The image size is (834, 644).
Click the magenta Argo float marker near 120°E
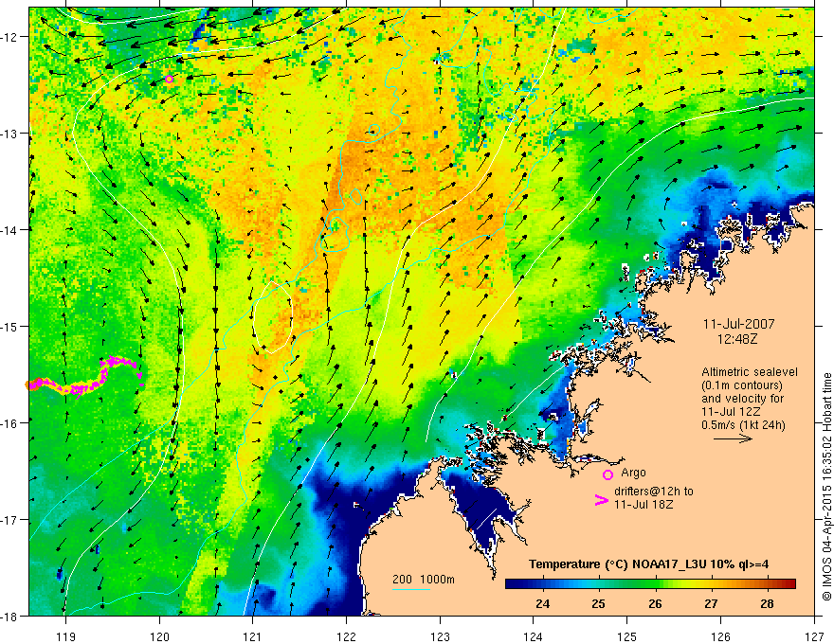[x=169, y=80]
